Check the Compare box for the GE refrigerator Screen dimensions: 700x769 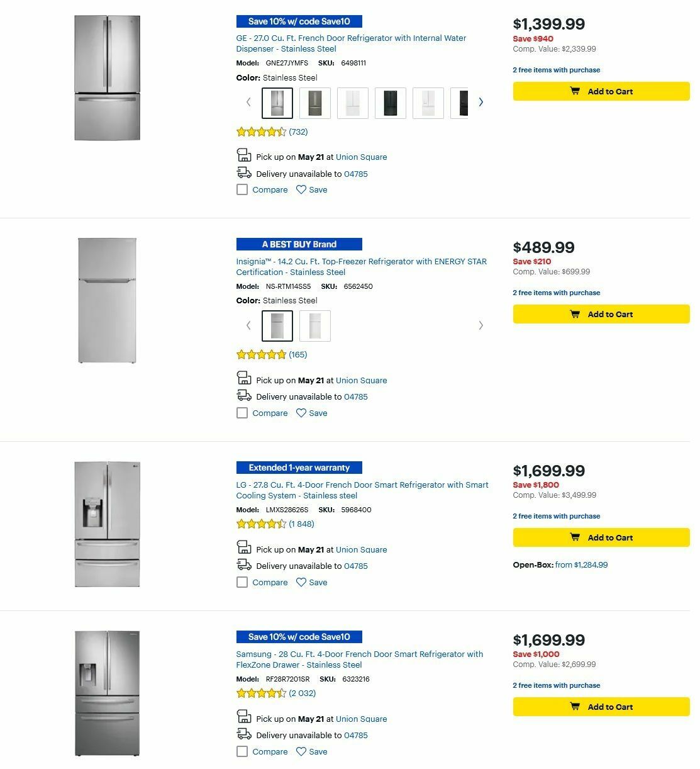tap(242, 189)
